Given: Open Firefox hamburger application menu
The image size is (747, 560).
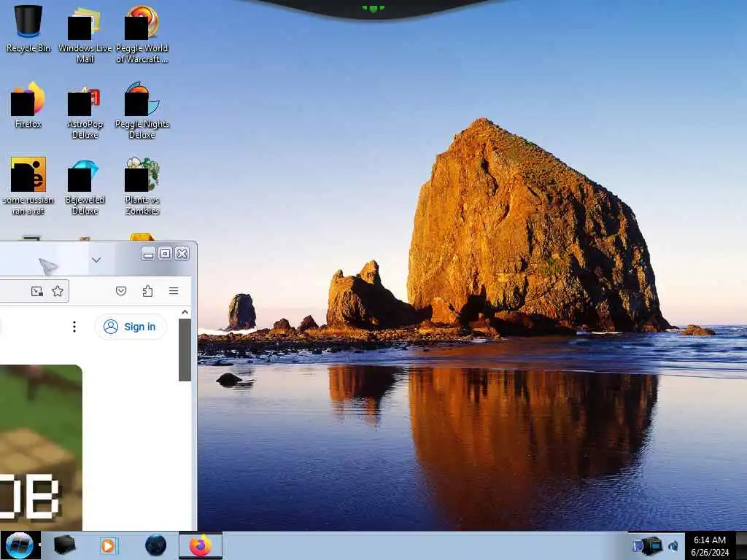Looking at the screenshot, I should coord(174,291).
